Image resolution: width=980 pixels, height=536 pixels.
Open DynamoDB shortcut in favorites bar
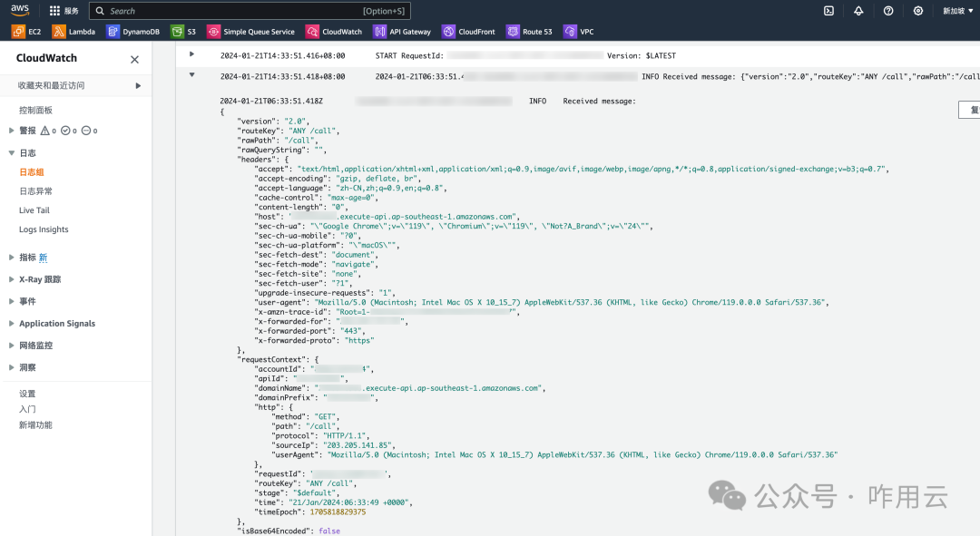tap(133, 31)
